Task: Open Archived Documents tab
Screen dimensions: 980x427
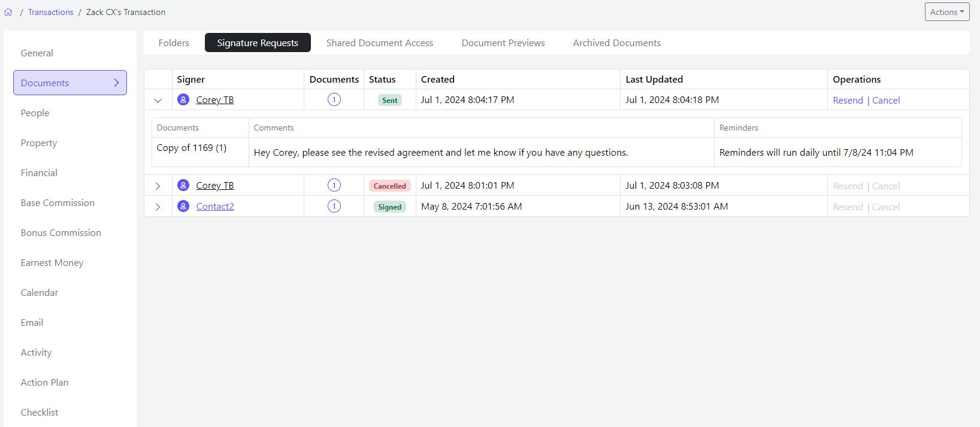Action: [x=617, y=43]
